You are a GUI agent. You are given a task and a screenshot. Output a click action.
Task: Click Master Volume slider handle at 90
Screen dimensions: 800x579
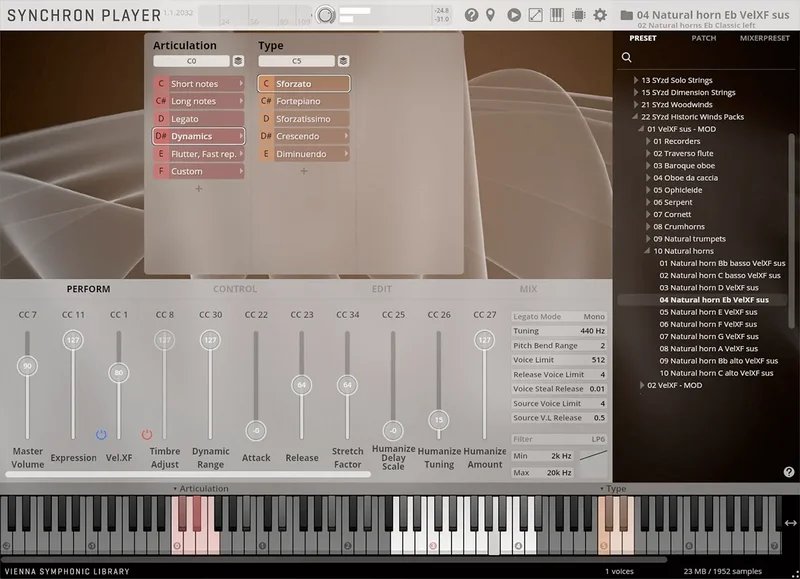tap(28, 366)
